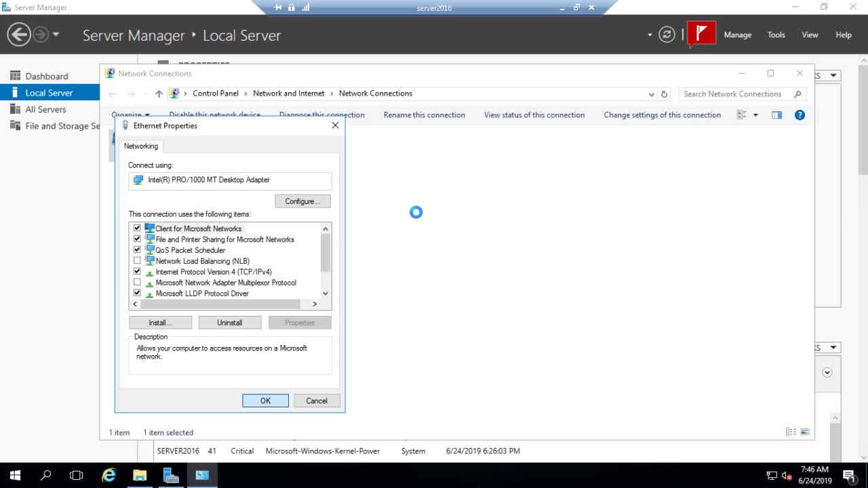The image size is (868, 488).
Task: Click the muted volume tray icon
Action: tap(787, 475)
